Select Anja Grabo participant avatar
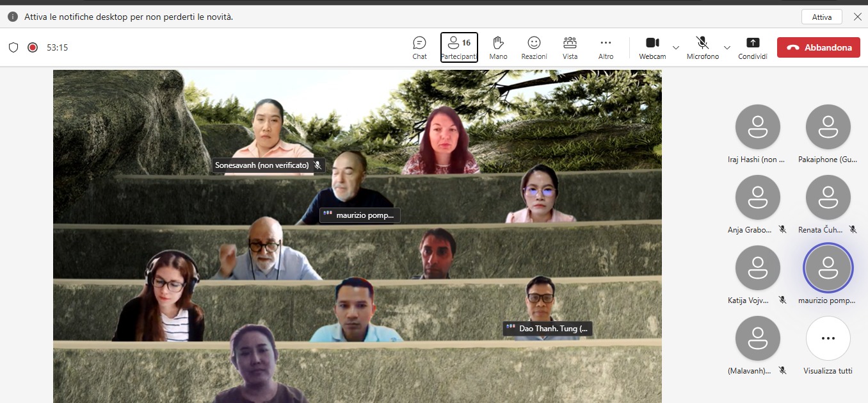Viewport: 868px width, 403px height. tap(758, 197)
